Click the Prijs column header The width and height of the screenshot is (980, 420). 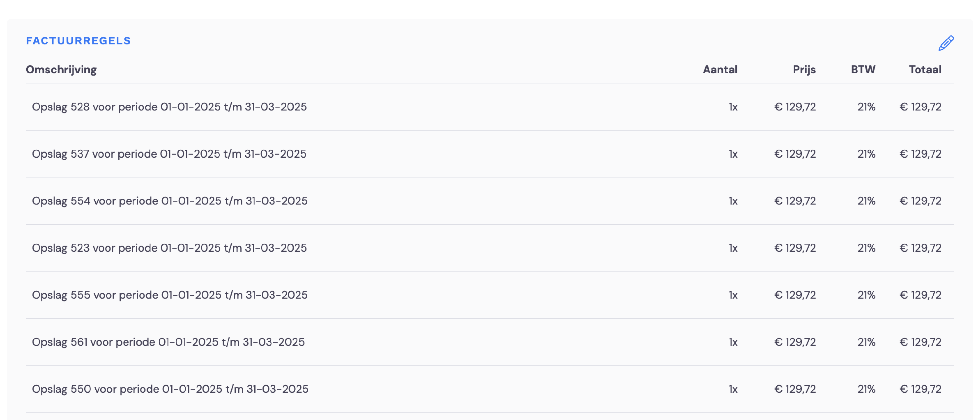[x=804, y=70]
